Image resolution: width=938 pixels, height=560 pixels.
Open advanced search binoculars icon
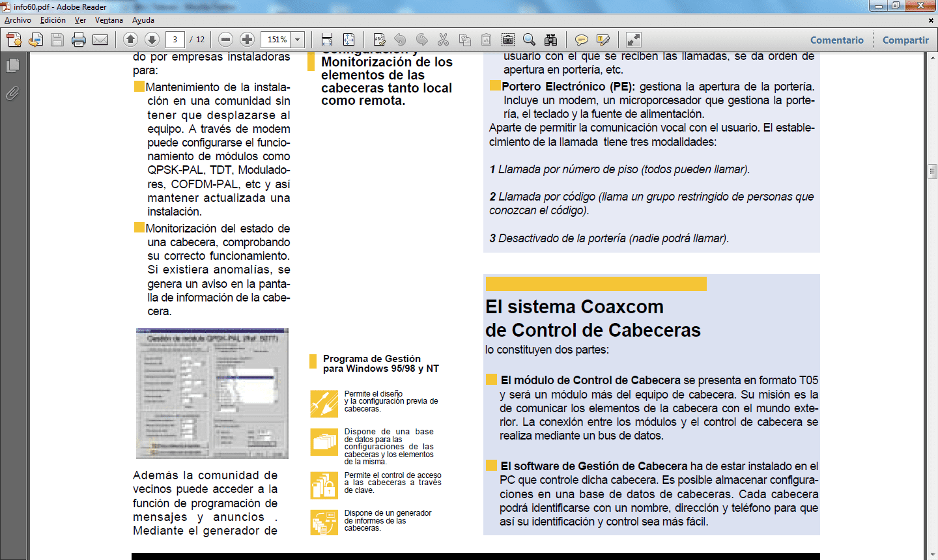point(551,40)
